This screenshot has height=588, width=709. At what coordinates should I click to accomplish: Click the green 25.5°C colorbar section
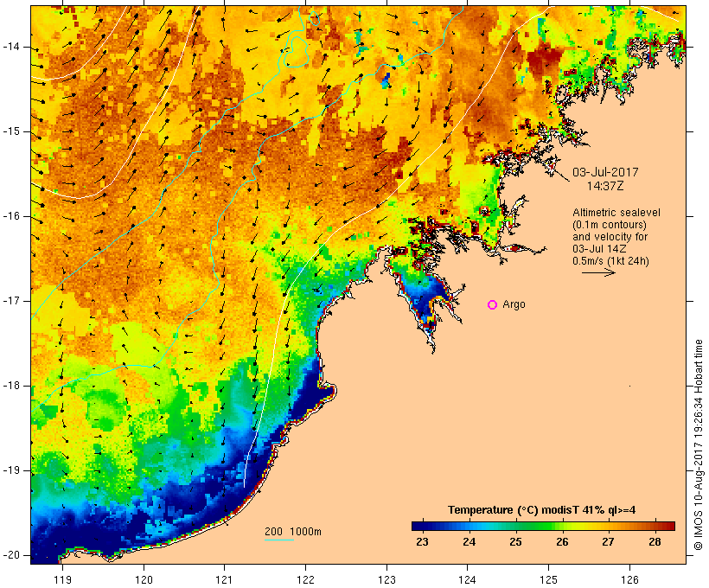(539, 526)
